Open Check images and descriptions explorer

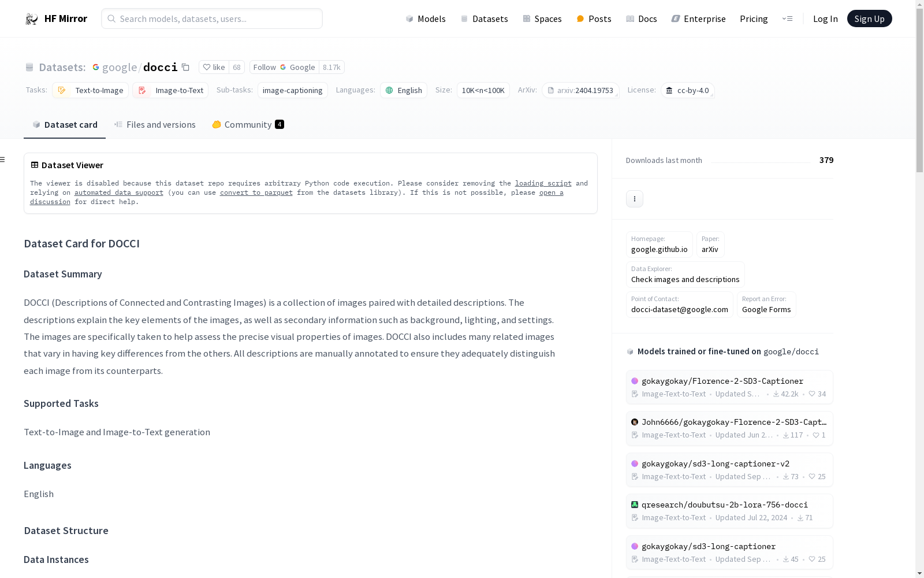click(x=685, y=275)
